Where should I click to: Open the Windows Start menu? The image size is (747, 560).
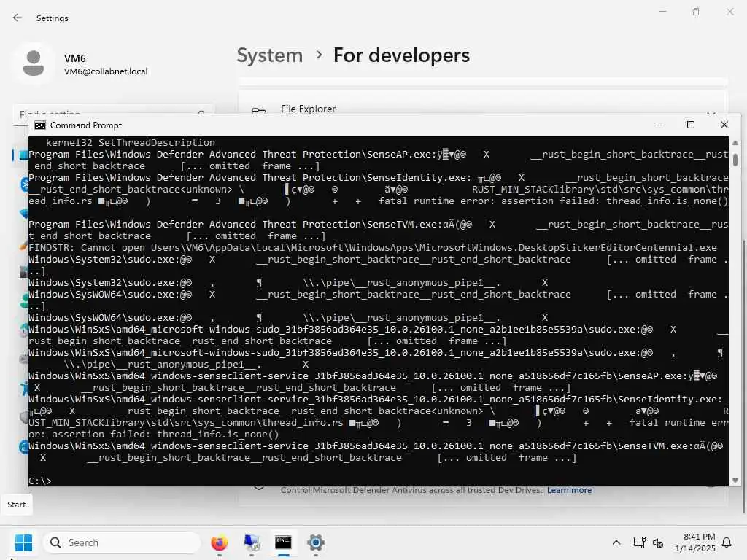(x=23, y=542)
